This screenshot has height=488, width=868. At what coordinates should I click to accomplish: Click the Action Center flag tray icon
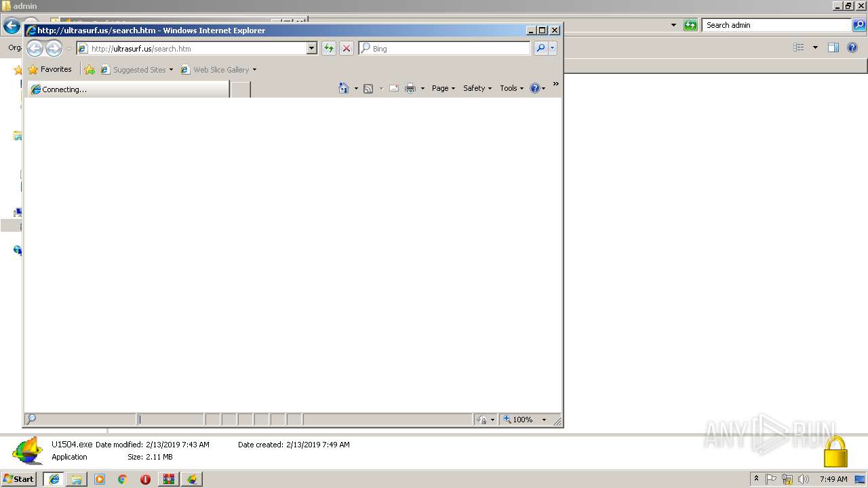(x=771, y=479)
